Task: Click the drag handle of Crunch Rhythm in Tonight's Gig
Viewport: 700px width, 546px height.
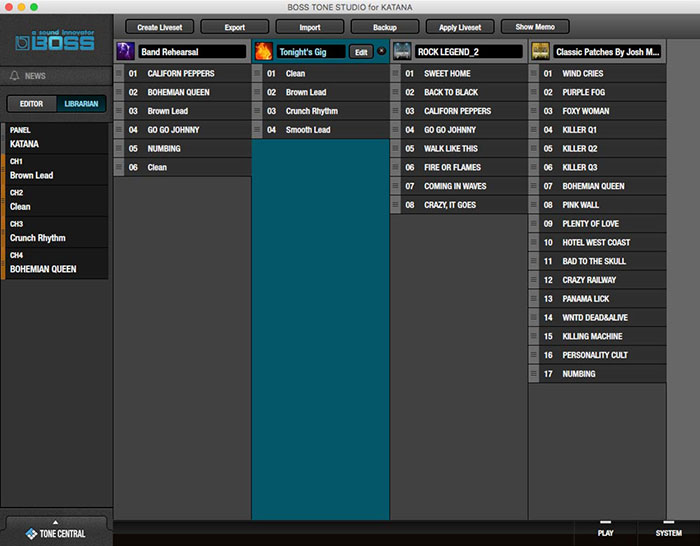Action: coord(257,111)
